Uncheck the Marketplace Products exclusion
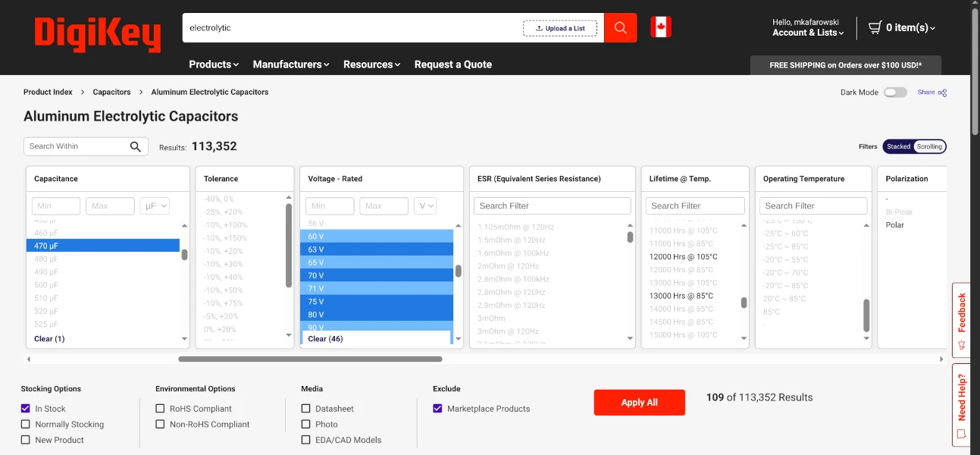 (x=437, y=408)
